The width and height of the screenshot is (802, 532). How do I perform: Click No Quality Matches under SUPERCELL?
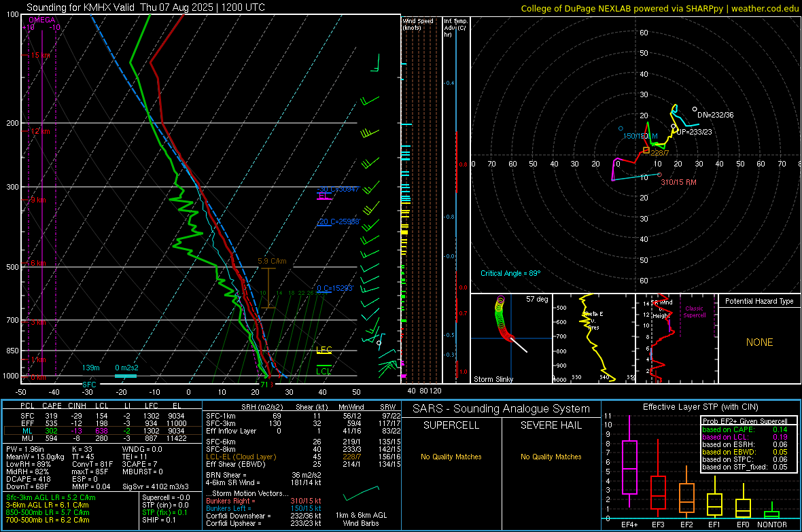451,457
